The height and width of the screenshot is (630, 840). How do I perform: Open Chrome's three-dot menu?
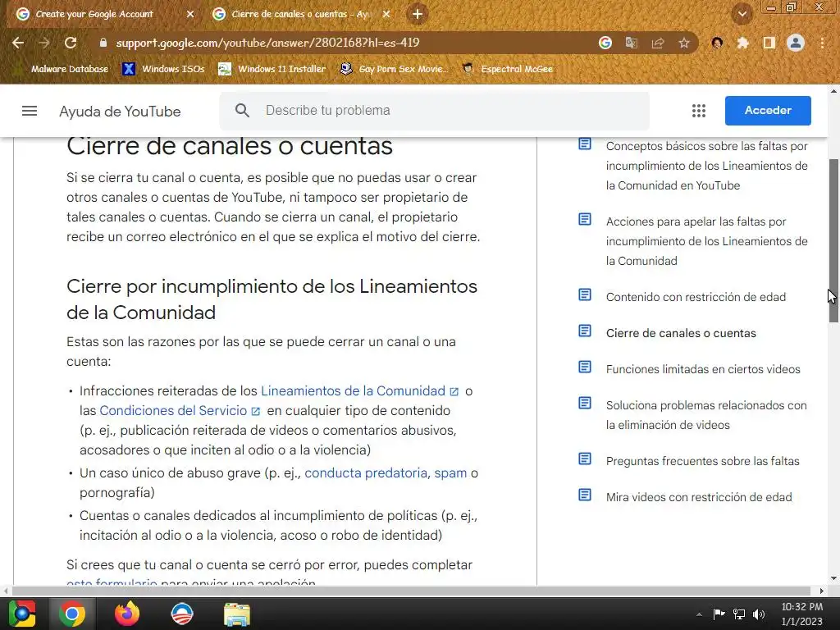click(822, 43)
